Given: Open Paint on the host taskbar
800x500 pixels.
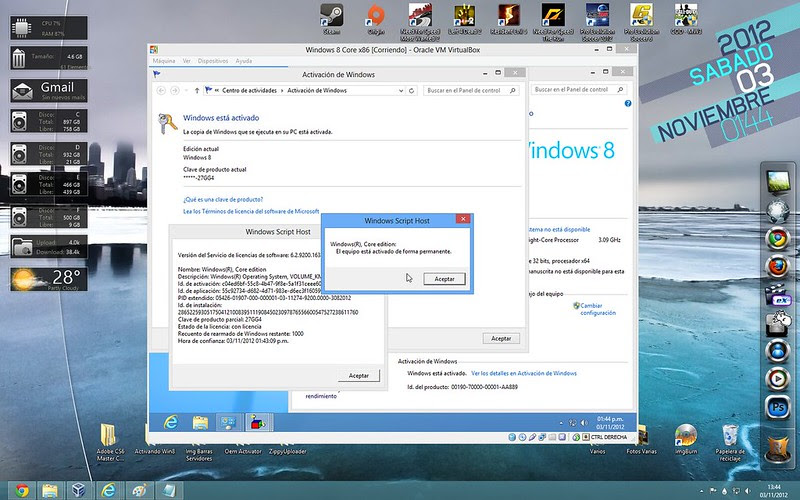Looking at the screenshot, I should tap(138, 491).
